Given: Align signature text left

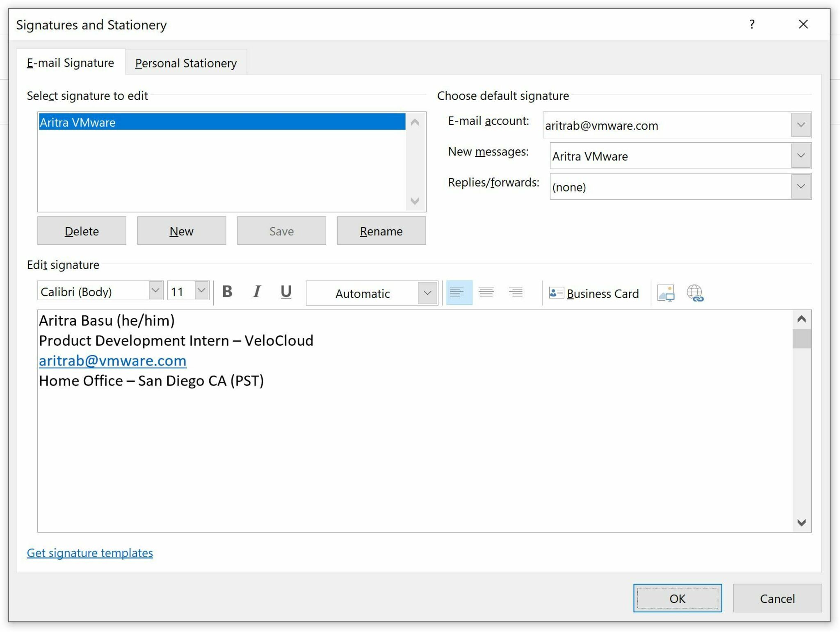Looking at the screenshot, I should coord(459,292).
